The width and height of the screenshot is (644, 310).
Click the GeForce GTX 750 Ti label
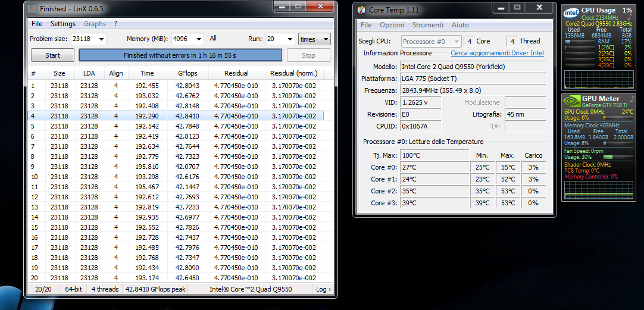[x=604, y=105]
